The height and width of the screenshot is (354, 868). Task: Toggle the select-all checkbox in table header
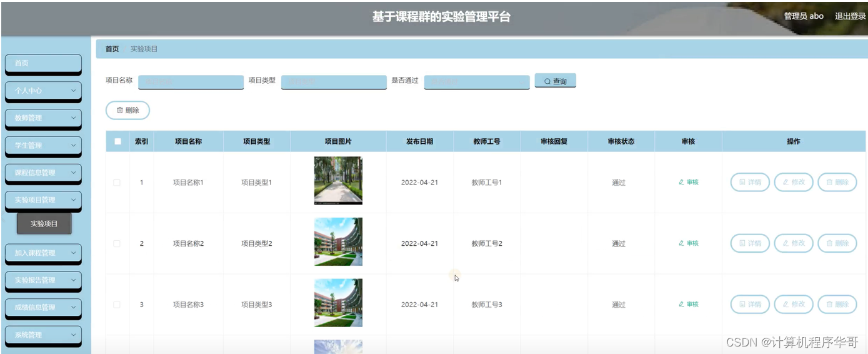117,141
